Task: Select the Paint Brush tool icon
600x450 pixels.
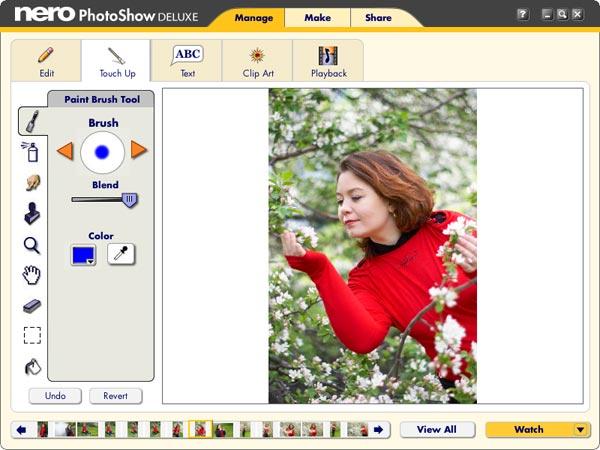Action: click(x=33, y=121)
